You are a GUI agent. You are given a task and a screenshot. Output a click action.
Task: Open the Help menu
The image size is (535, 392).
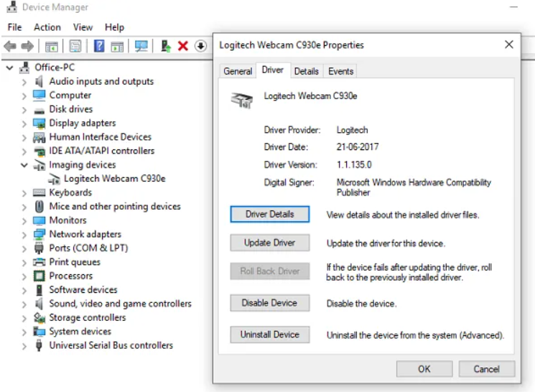(114, 27)
